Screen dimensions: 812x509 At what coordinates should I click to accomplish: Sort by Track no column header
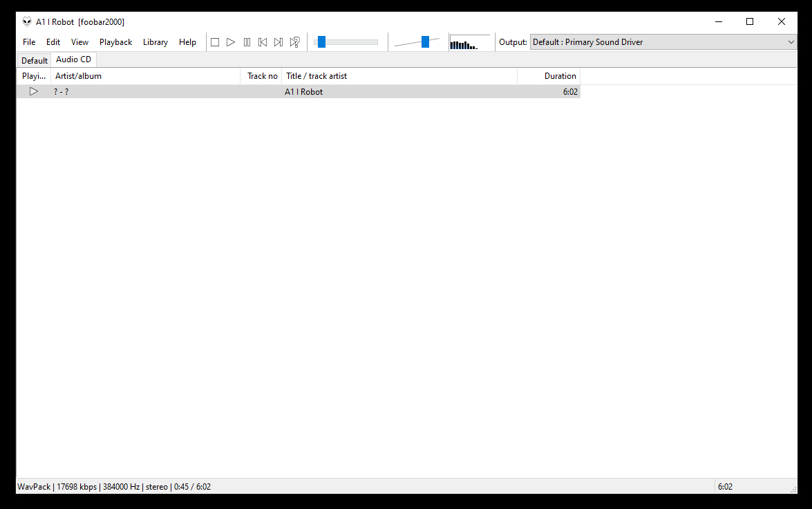(x=261, y=76)
